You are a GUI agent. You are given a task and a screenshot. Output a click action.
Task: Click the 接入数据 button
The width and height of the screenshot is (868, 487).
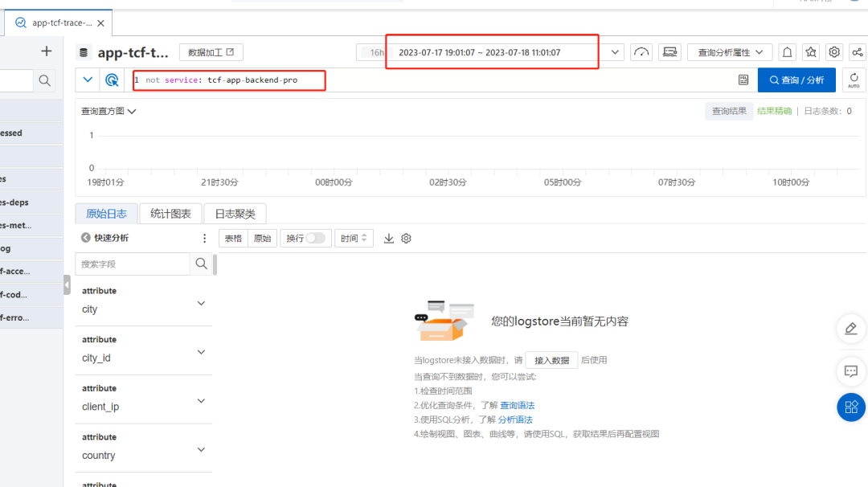552,360
